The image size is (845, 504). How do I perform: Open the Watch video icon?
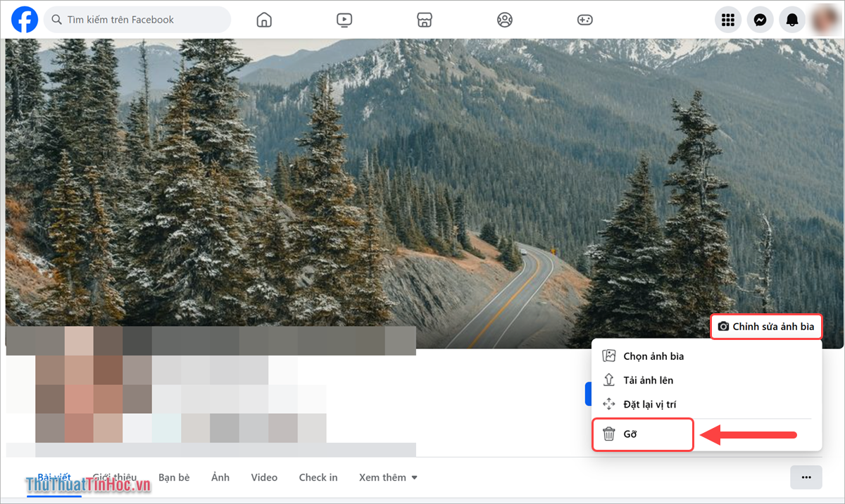pos(344,20)
